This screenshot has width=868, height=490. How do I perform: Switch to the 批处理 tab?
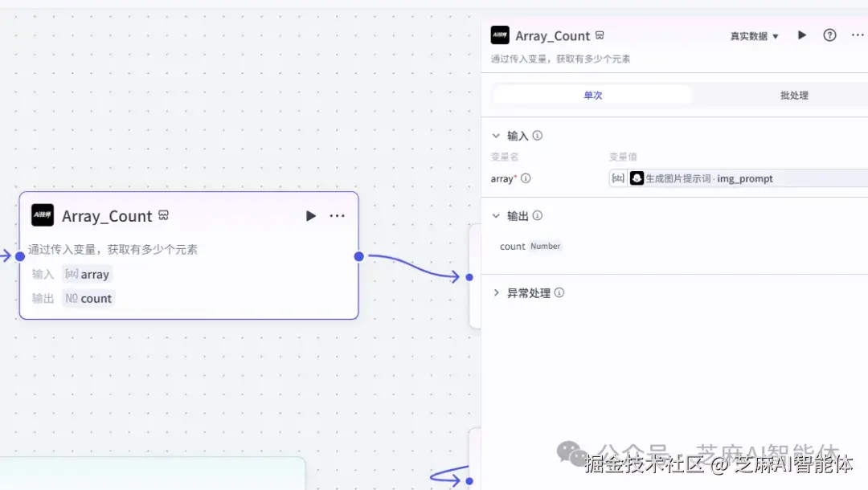click(794, 95)
